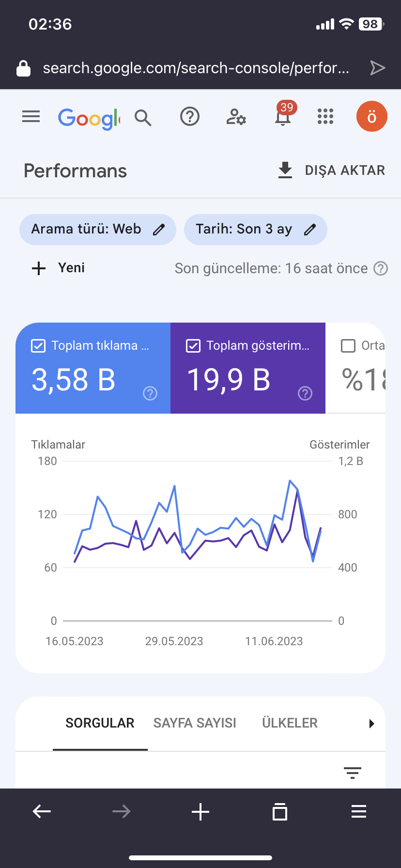Edit the Tarih: Son 3 ay filter
Image resolution: width=401 pixels, height=868 pixels.
[256, 229]
